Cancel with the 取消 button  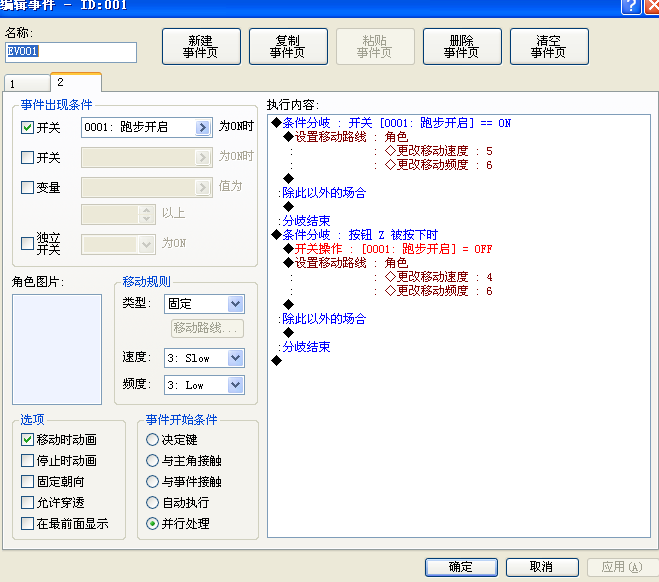click(542, 567)
